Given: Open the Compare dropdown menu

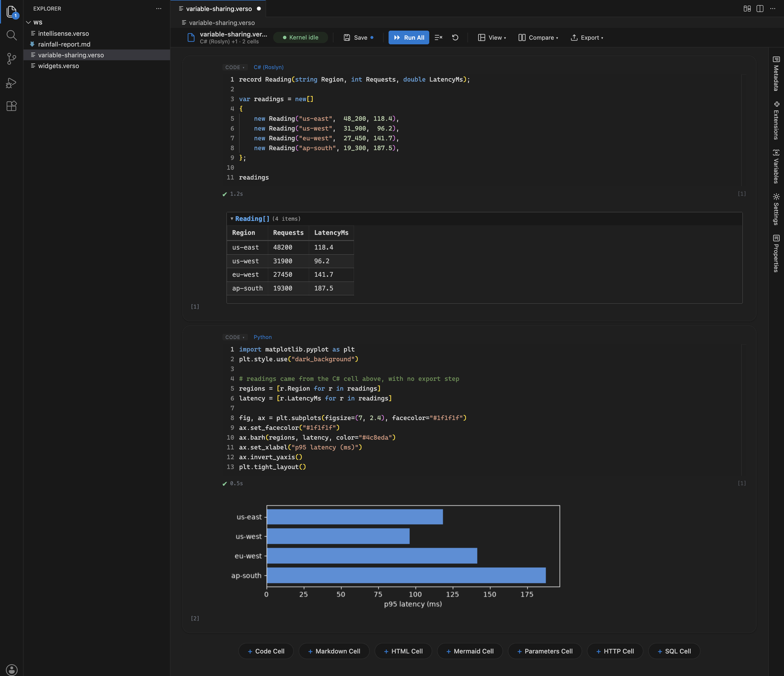Looking at the screenshot, I should click(538, 38).
